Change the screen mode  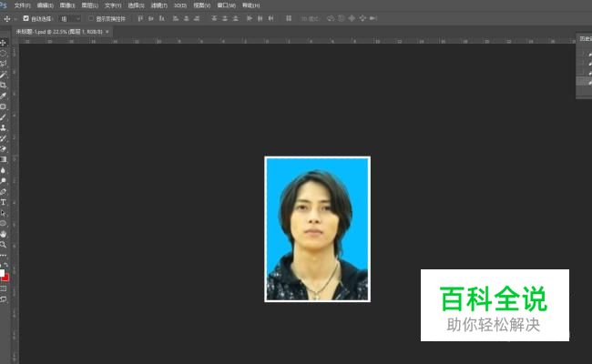coord(3,299)
